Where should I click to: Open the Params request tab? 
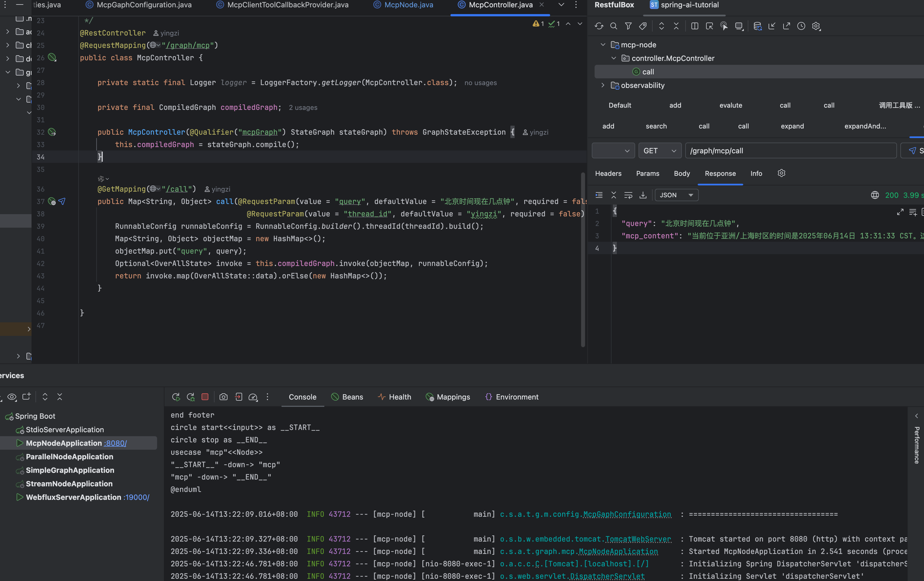(647, 173)
